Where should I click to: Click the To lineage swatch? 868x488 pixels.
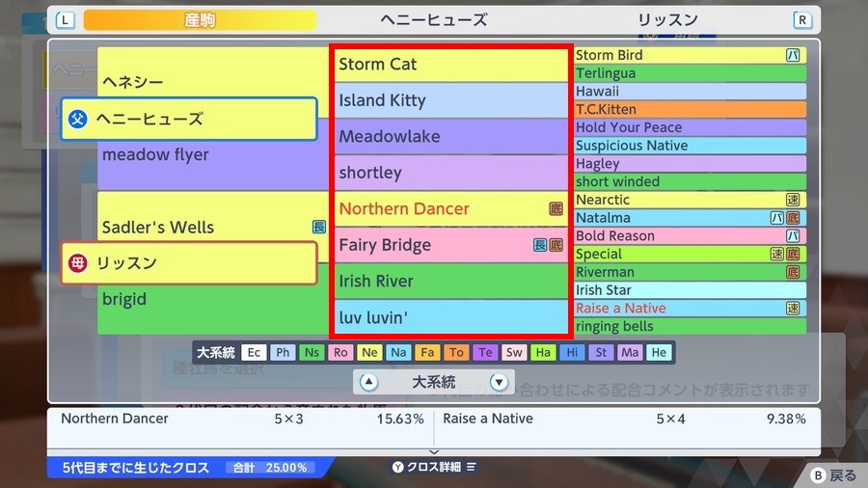(456, 352)
